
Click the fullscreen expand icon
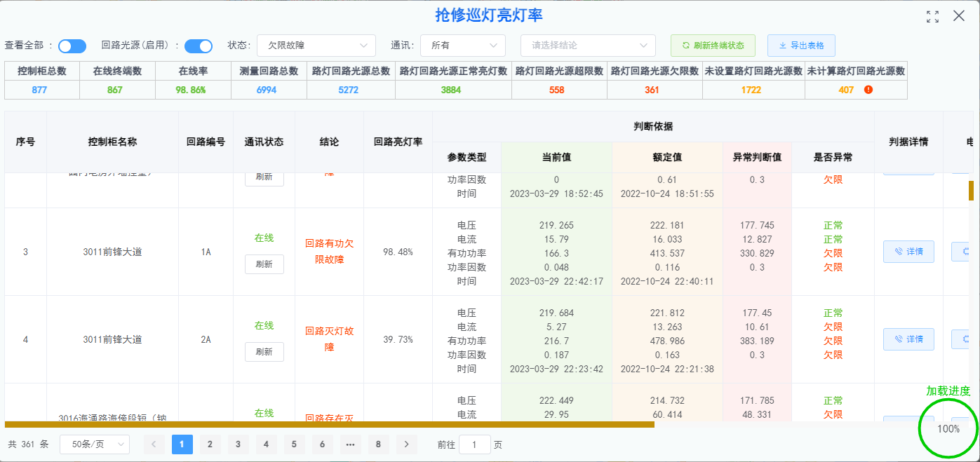pyautogui.click(x=932, y=17)
